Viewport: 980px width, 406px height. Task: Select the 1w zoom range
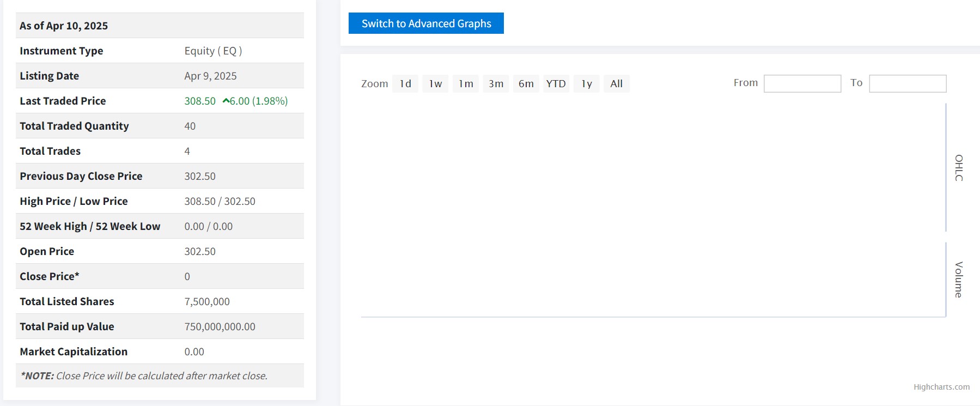click(435, 83)
